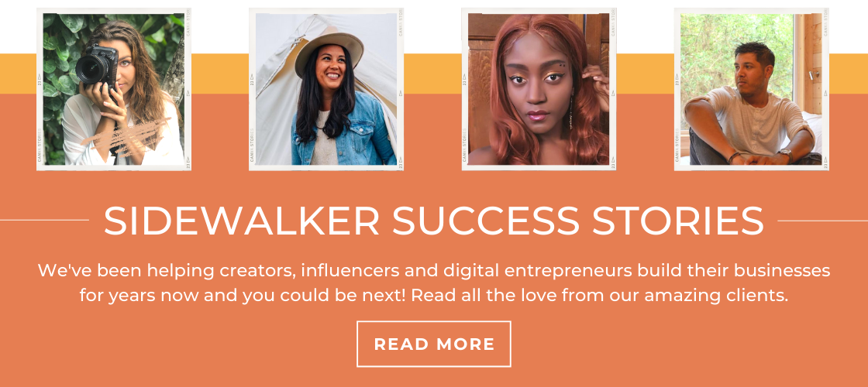Screen dimensions: 868x387
Task: Open the photo of woman wearing hat
Action: coord(326,89)
